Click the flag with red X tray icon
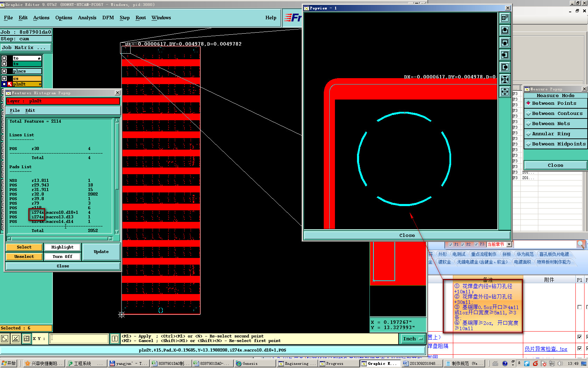Screen dimensions: 588x368 pyautogui.click(x=543, y=363)
